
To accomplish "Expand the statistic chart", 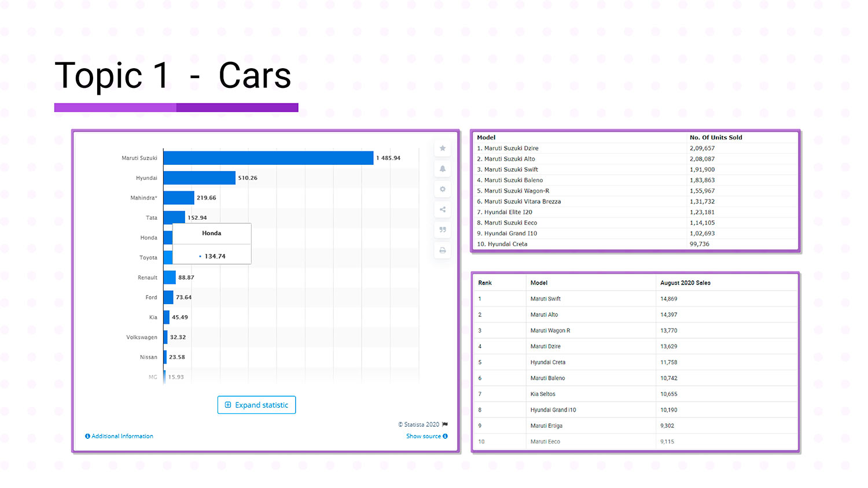I will coord(256,405).
